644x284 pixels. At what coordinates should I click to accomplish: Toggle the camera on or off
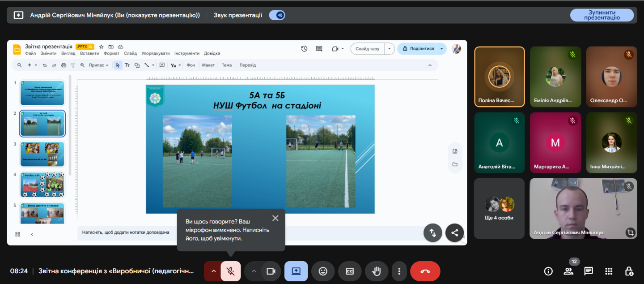coord(271,271)
